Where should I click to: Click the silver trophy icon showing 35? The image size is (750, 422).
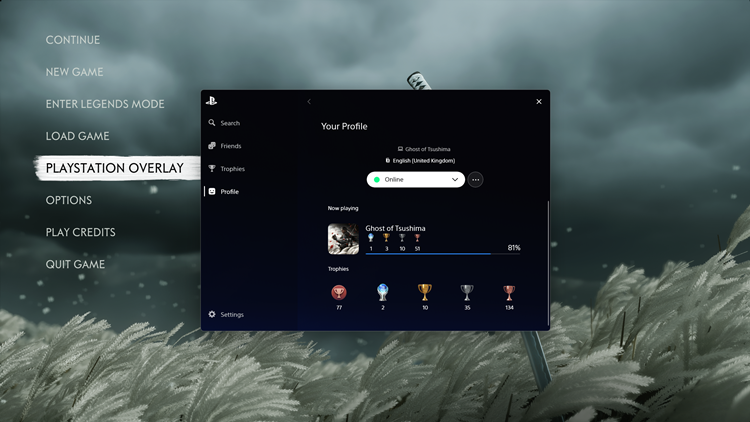467,292
